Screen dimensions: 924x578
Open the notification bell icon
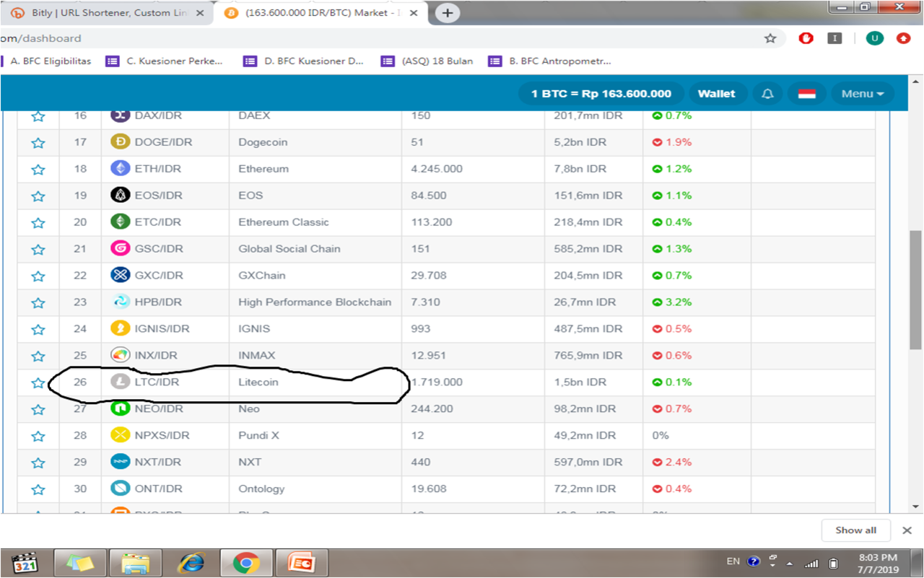(x=767, y=94)
